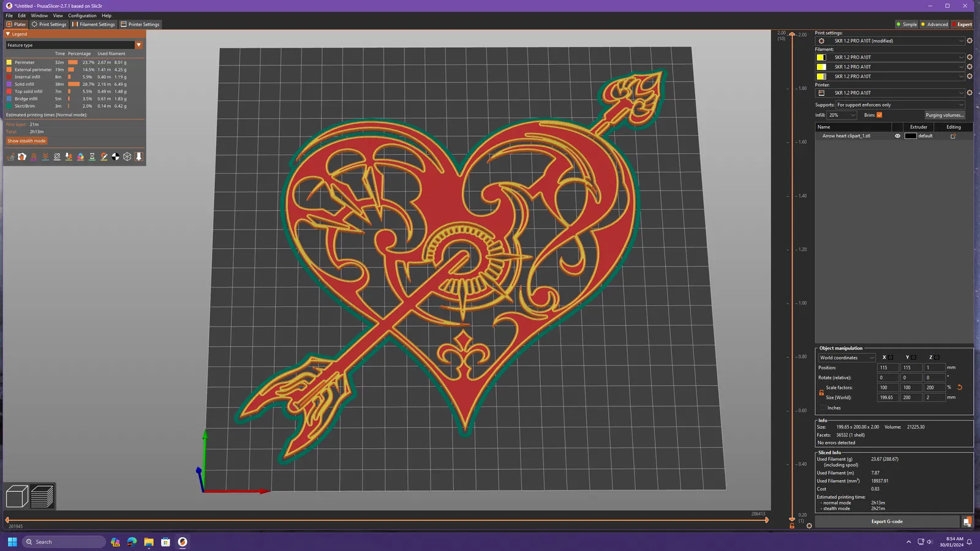Viewport: 980px width, 551px height.
Task: Open the Supports dropdown
Action: coord(900,105)
